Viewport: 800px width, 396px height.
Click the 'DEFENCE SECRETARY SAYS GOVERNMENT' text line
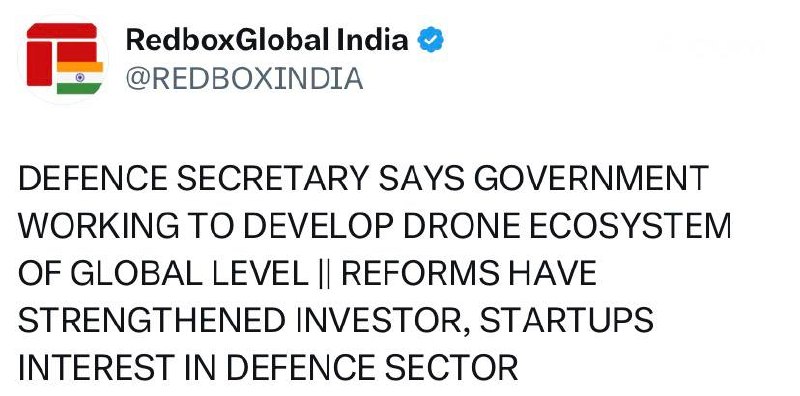pos(363,178)
